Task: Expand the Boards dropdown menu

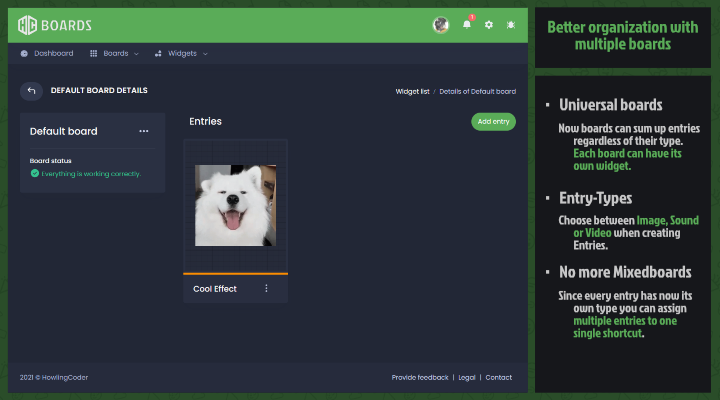Action: pos(114,53)
